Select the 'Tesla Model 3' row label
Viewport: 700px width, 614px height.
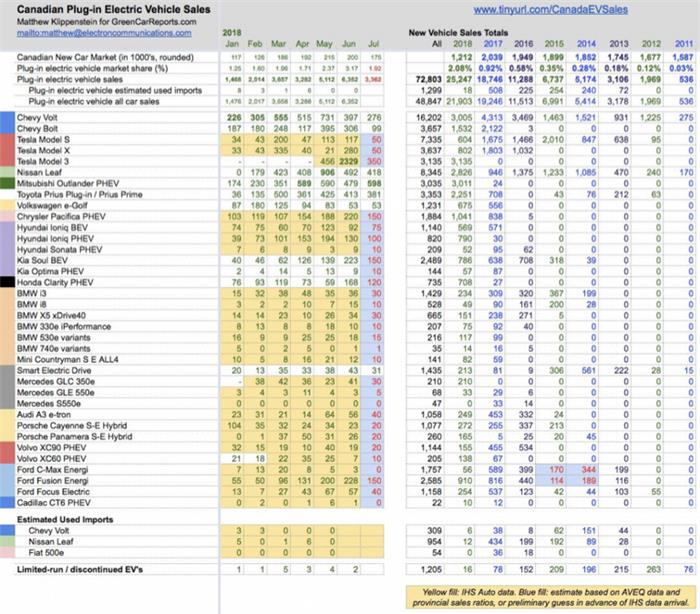pyautogui.click(x=43, y=161)
